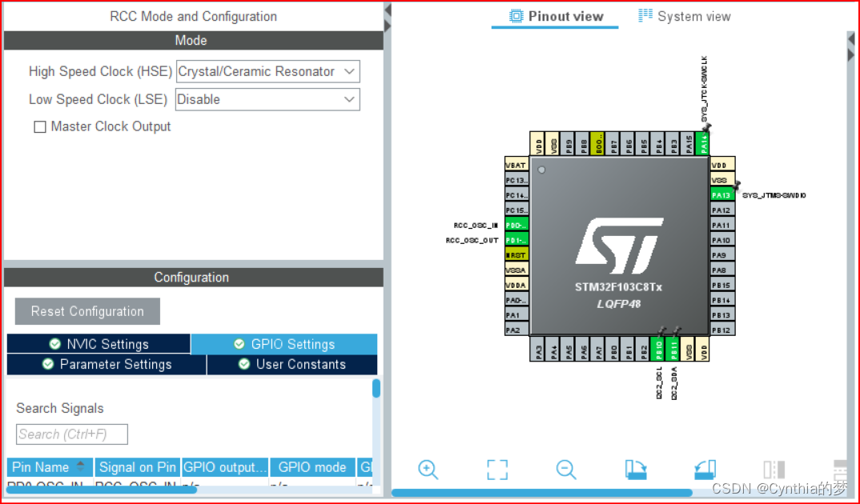
Task: Enable Master Clock Output
Action: 40,126
